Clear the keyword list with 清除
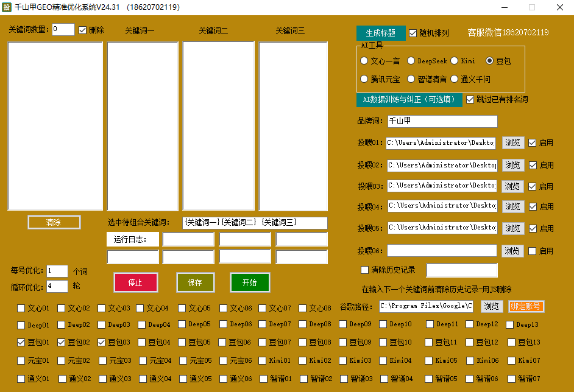Viewport: 574px width, 392px height. 54,222
